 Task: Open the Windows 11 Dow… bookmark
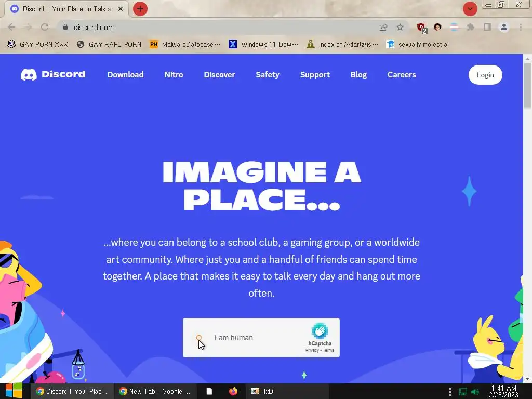click(263, 44)
